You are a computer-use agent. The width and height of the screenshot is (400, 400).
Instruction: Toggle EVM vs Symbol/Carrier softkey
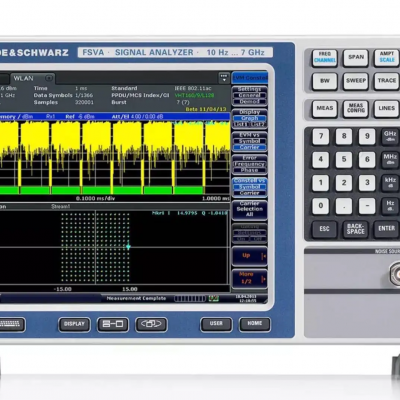250,141
